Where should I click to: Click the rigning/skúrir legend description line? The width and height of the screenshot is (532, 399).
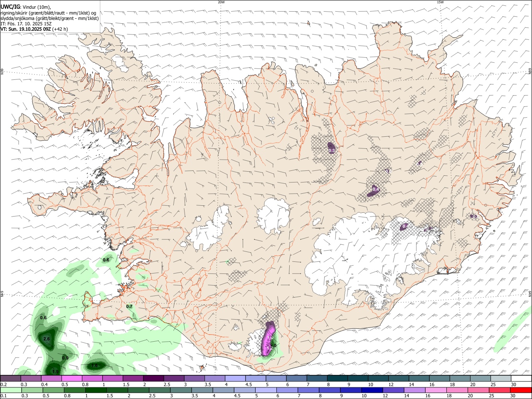pos(48,13)
